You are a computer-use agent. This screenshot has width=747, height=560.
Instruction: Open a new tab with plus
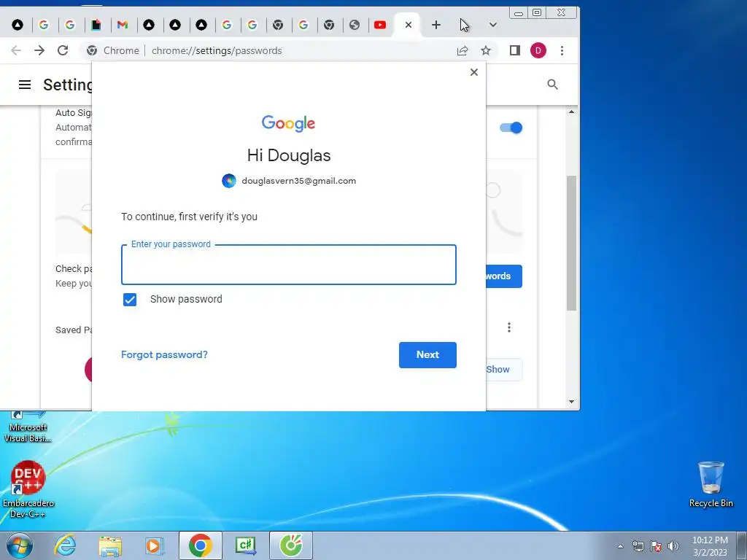point(436,25)
